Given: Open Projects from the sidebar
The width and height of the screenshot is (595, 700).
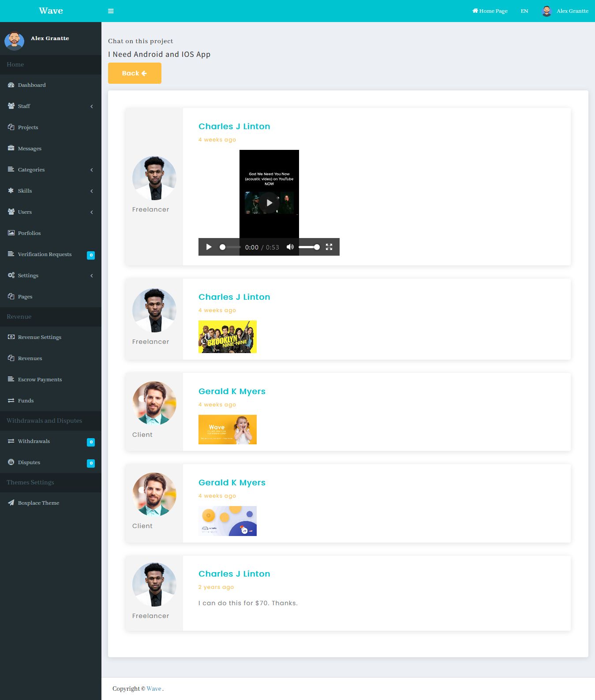Looking at the screenshot, I should 51,127.
